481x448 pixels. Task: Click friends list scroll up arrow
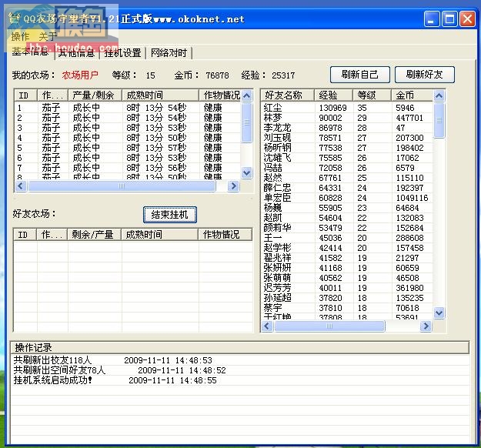pos(439,95)
